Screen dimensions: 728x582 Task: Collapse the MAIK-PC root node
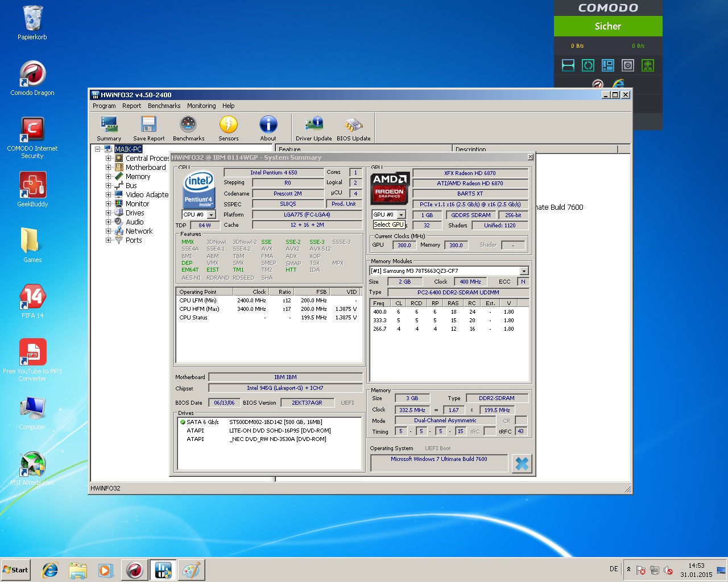point(98,149)
